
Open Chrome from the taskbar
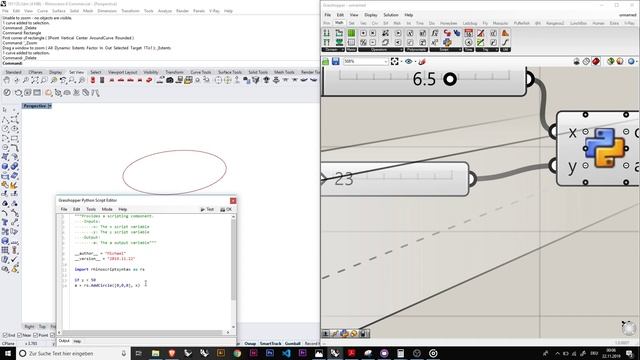[x=237, y=353]
